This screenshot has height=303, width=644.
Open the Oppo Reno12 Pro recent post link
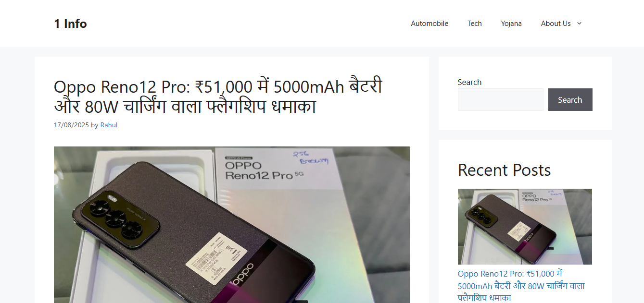pyautogui.click(x=521, y=286)
